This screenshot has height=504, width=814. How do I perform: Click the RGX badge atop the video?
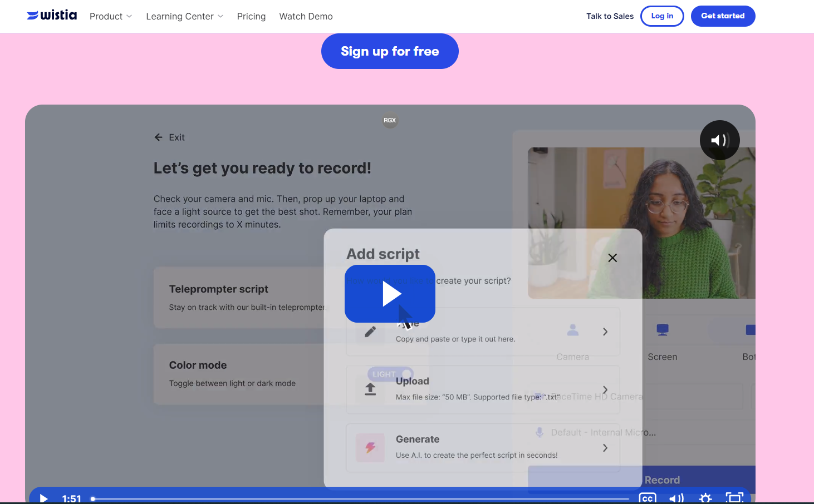[x=390, y=120]
